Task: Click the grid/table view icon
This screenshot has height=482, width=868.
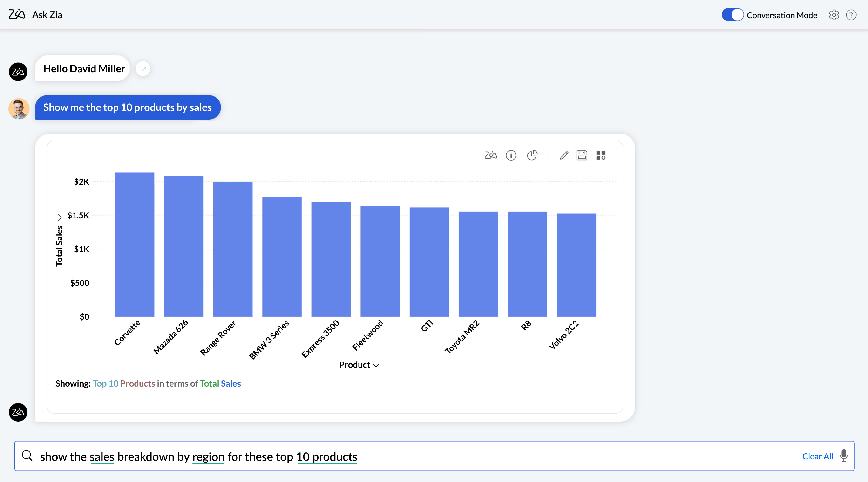Action: (x=601, y=155)
